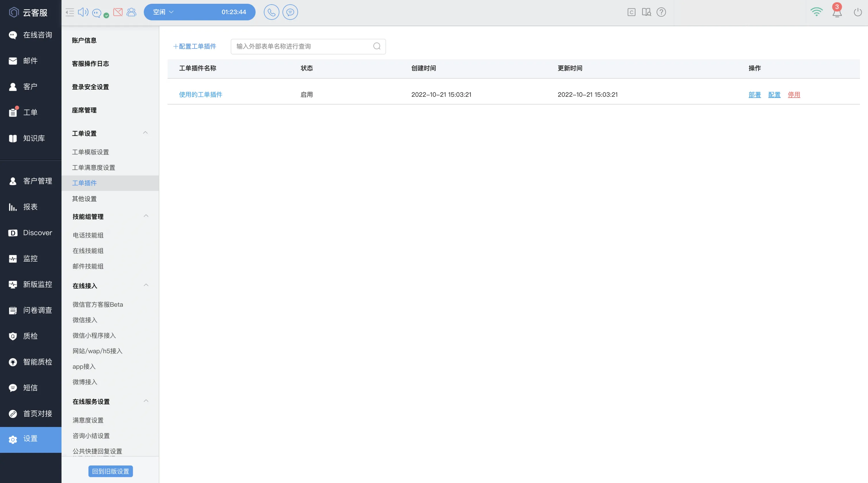Click +配置工单插件 link
This screenshot has height=483, width=868.
(x=195, y=47)
